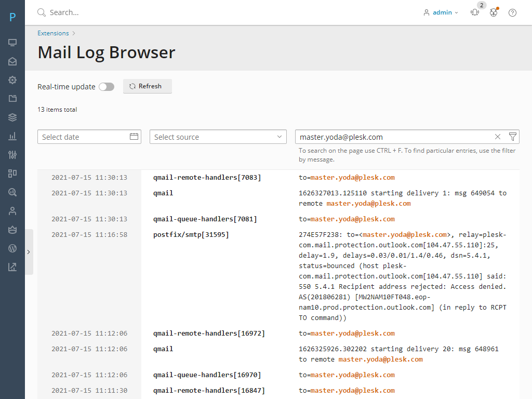Click message 'starting delivery 20: msg 648961'
This screenshot has width=532, height=399.
[x=398, y=354]
